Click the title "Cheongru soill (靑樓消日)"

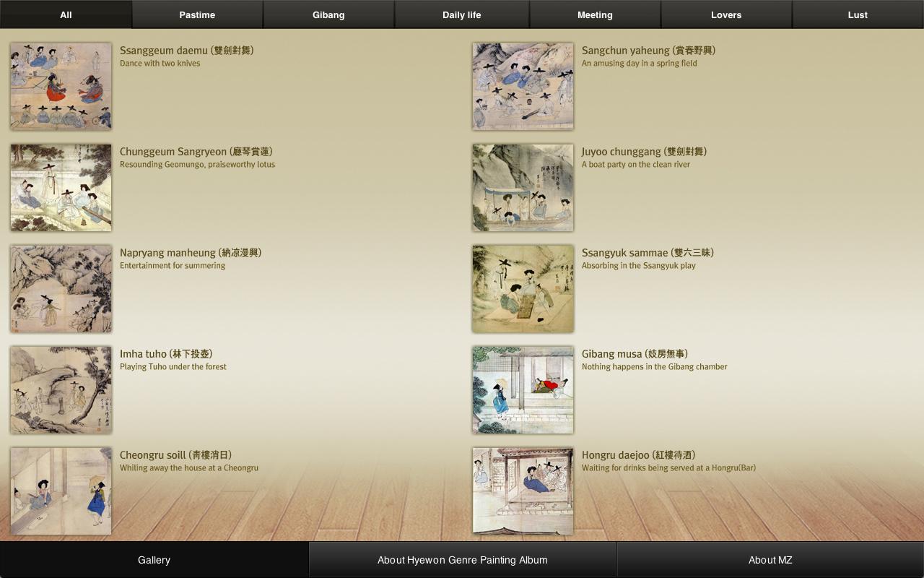tap(176, 455)
